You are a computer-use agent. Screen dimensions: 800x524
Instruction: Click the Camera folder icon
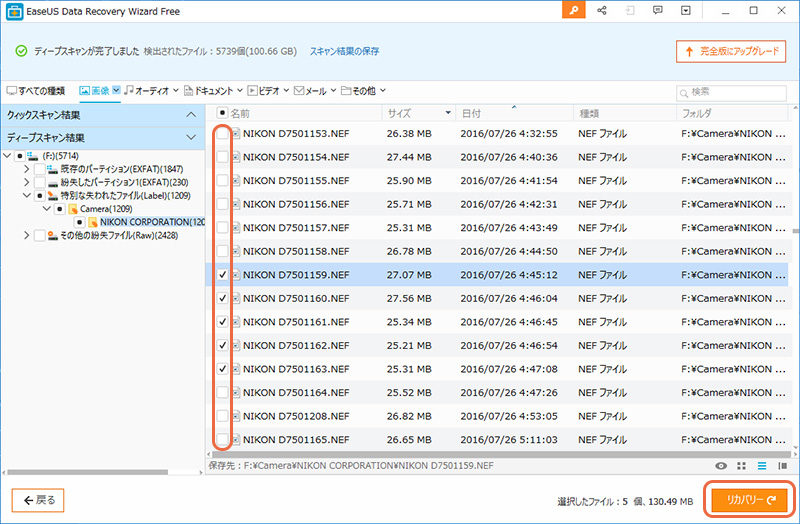[x=73, y=209]
